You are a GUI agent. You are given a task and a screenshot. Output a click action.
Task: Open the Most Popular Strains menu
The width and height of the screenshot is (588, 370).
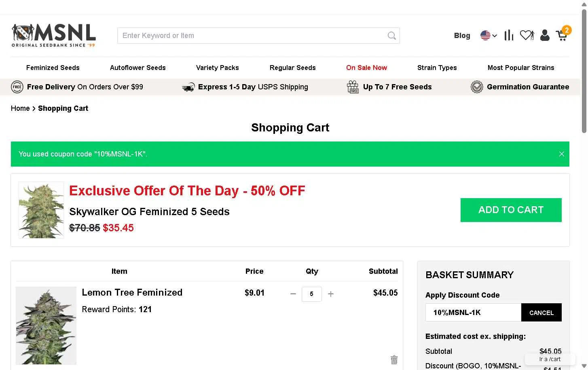coord(521,68)
